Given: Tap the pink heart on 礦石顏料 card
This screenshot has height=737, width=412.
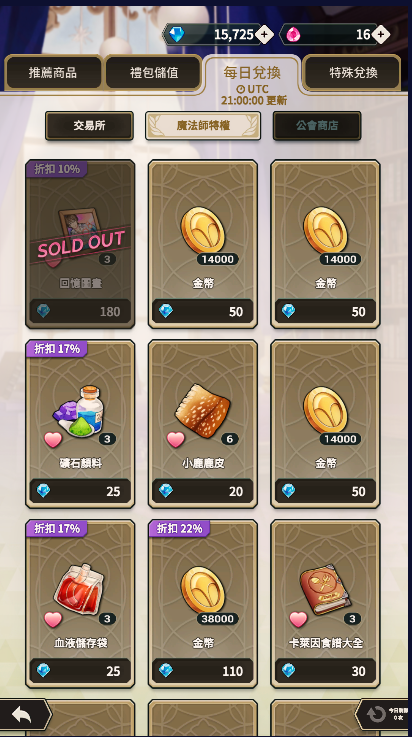Looking at the screenshot, I should pos(53,440).
